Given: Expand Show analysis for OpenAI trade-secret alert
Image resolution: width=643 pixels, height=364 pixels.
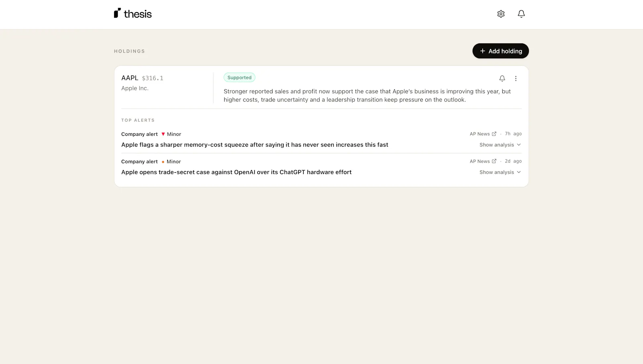Looking at the screenshot, I should point(500,172).
